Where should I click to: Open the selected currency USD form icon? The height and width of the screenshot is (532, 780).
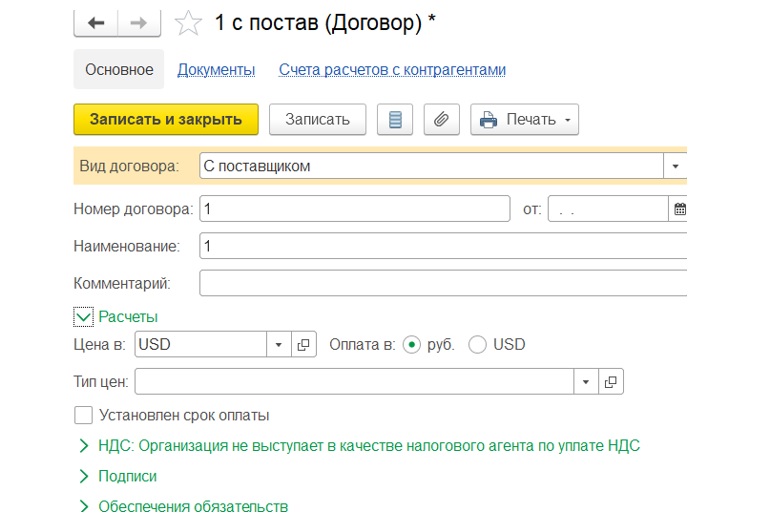click(303, 344)
